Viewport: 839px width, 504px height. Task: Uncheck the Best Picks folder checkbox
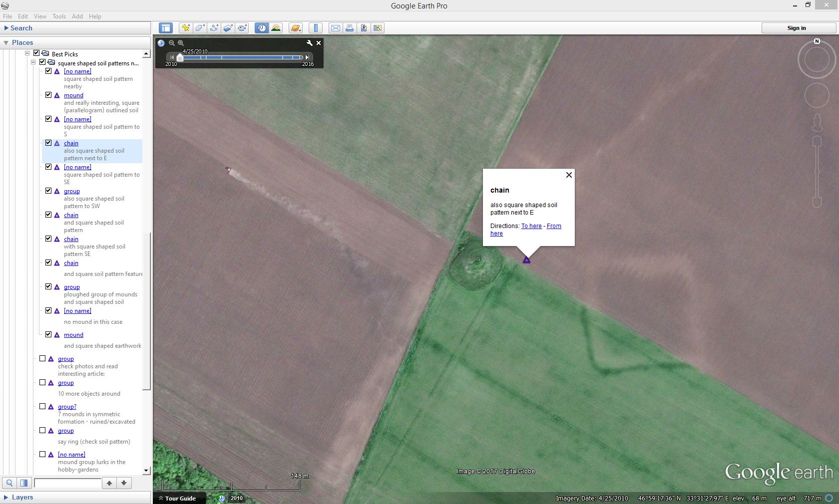pos(36,53)
